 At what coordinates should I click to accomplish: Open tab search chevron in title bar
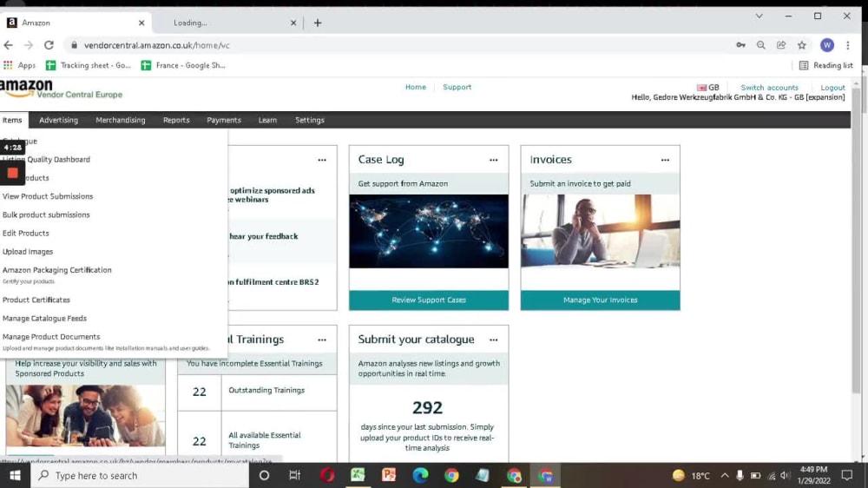[x=759, y=16]
